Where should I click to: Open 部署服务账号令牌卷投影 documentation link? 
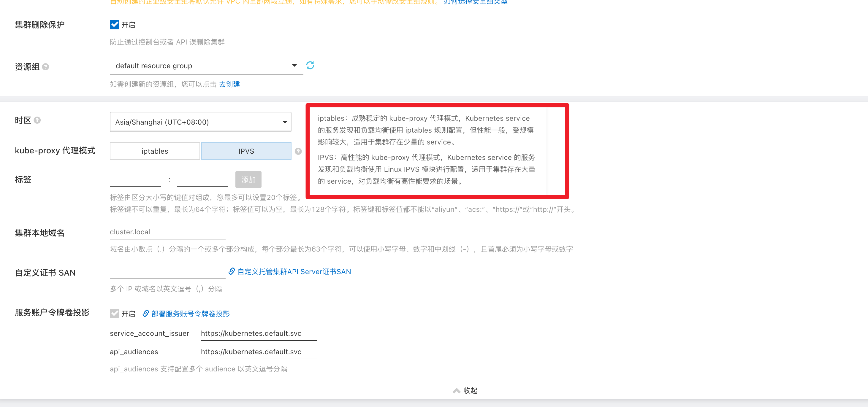coord(190,314)
